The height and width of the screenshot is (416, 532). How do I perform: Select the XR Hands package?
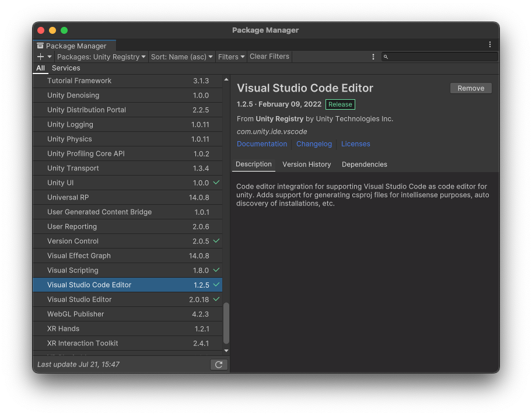[128, 329]
